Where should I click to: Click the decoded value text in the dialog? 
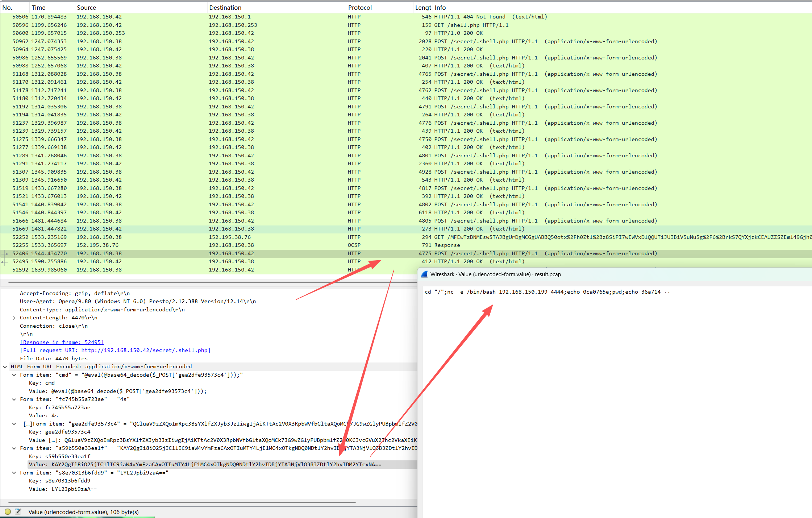(x=544, y=292)
